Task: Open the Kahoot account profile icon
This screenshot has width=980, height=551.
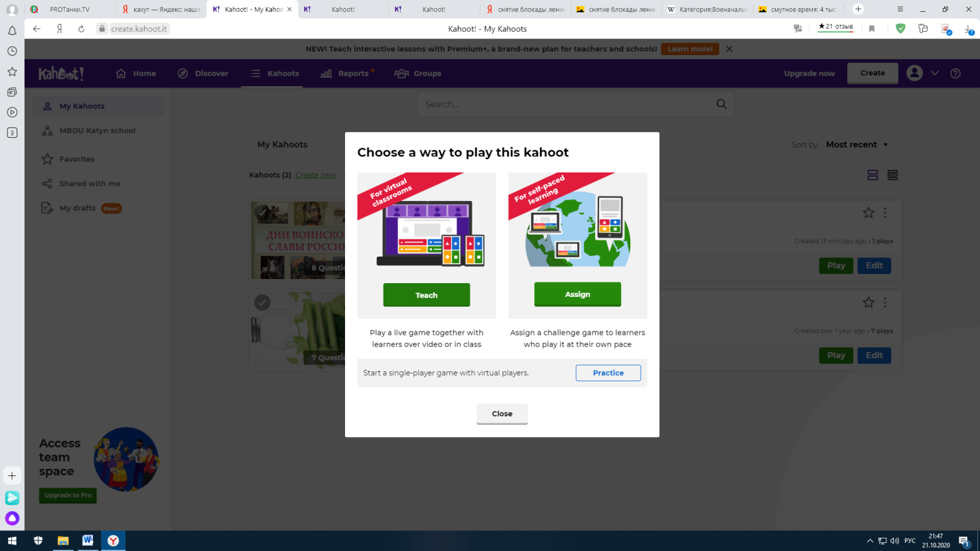Action: 914,73
